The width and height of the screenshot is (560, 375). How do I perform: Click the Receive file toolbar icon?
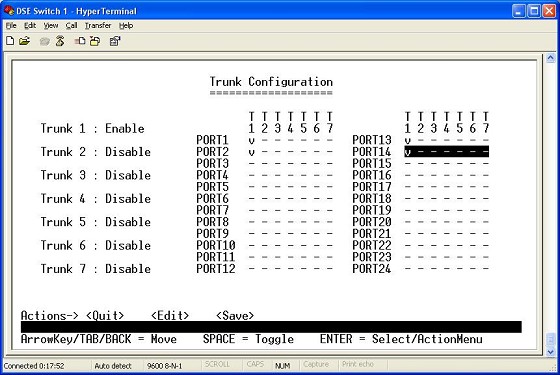coord(95,41)
